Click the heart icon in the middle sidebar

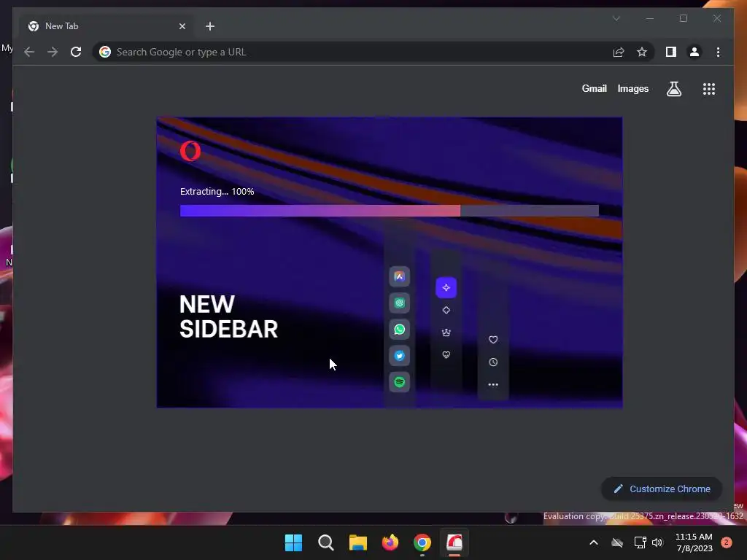pyautogui.click(x=446, y=355)
